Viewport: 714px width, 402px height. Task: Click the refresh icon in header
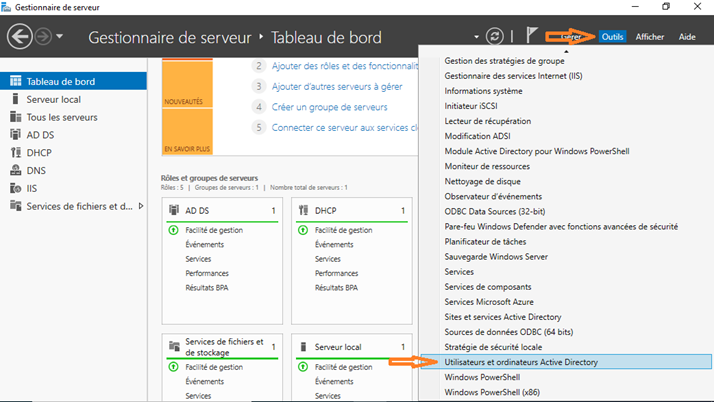495,36
